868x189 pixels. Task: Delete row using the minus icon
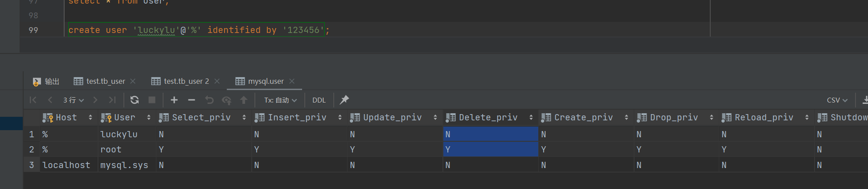pyautogui.click(x=192, y=100)
